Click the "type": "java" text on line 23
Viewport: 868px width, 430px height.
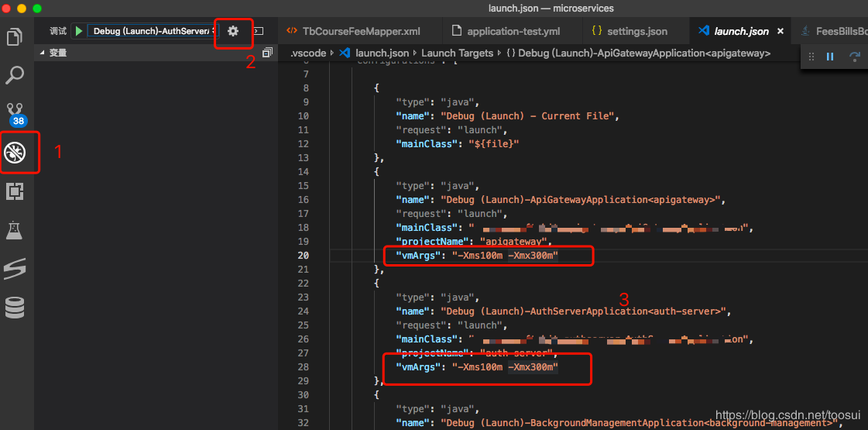(434, 297)
